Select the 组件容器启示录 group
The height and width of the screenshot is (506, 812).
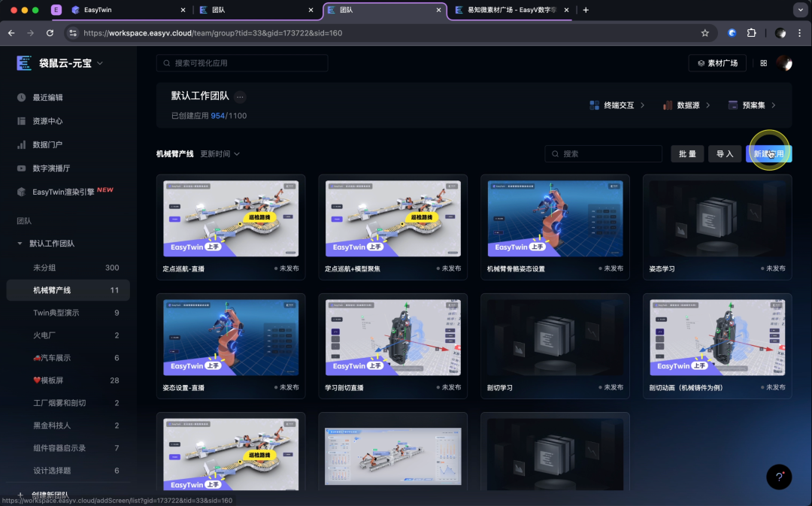click(x=68, y=448)
